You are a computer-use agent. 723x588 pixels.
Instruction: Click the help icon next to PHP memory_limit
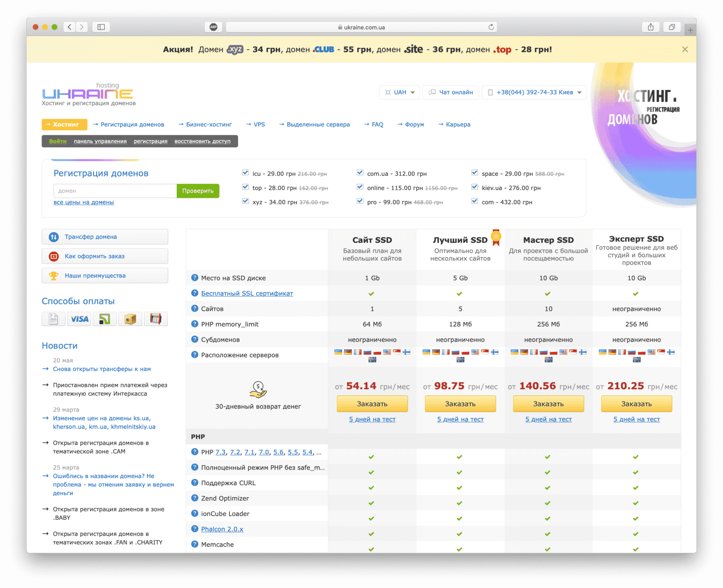pos(195,324)
